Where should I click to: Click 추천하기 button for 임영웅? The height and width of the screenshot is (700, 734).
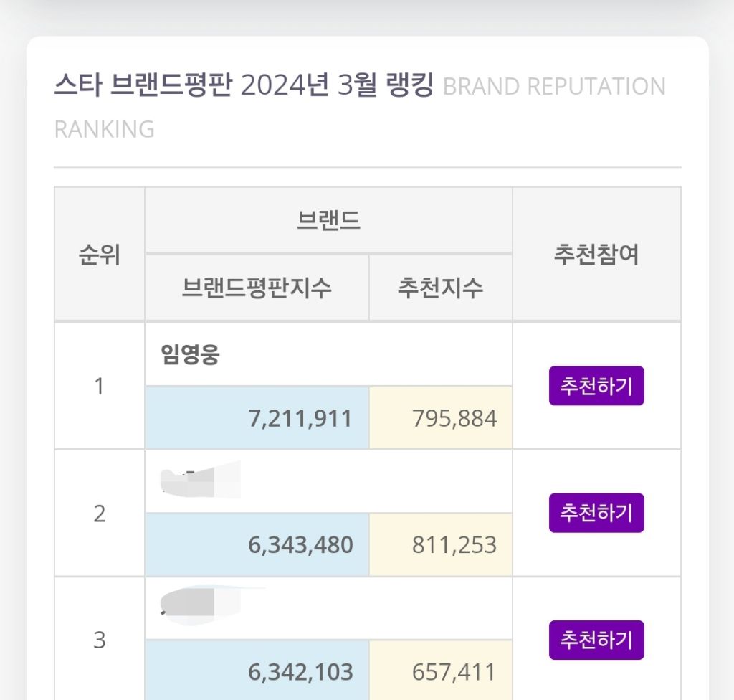(x=596, y=386)
